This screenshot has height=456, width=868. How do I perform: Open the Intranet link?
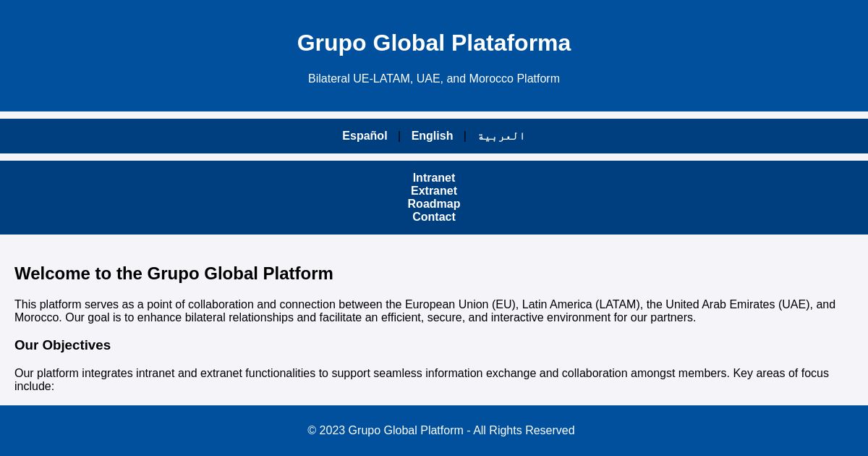433,178
